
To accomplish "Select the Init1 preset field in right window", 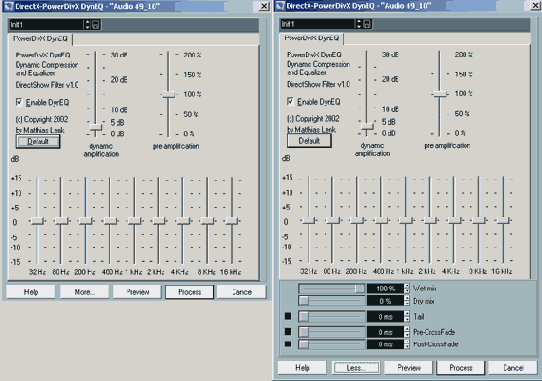I will [x=318, y=24].
